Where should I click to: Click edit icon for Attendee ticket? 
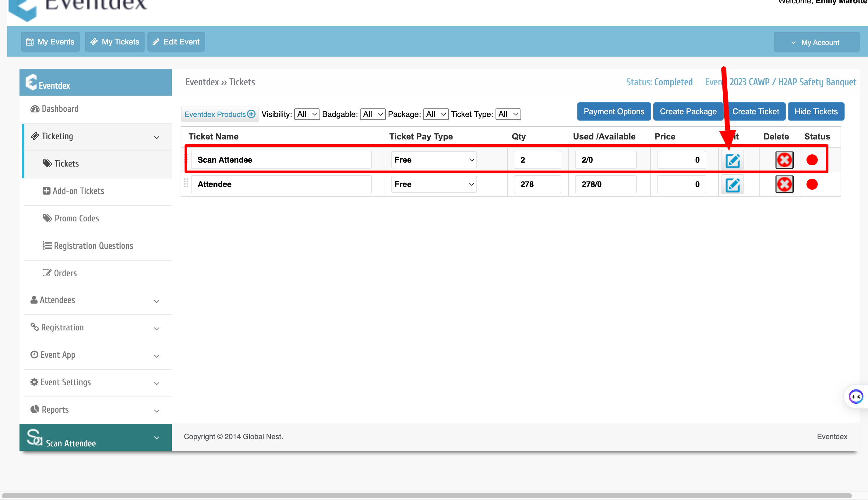click(732, 185)
